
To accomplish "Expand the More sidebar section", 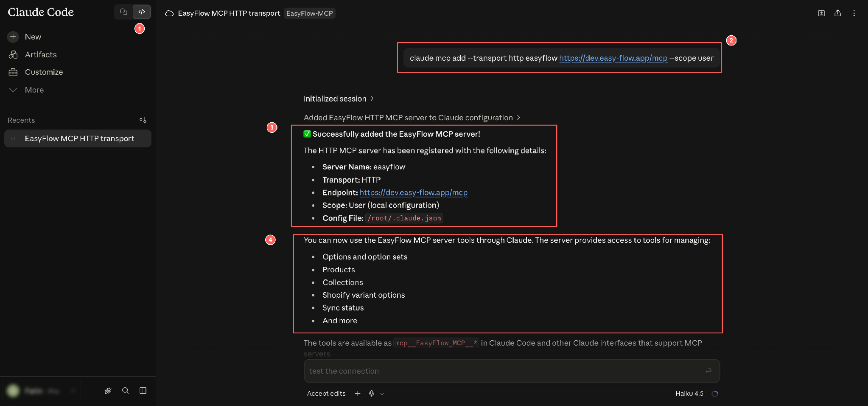I will [x=34, y=90].
